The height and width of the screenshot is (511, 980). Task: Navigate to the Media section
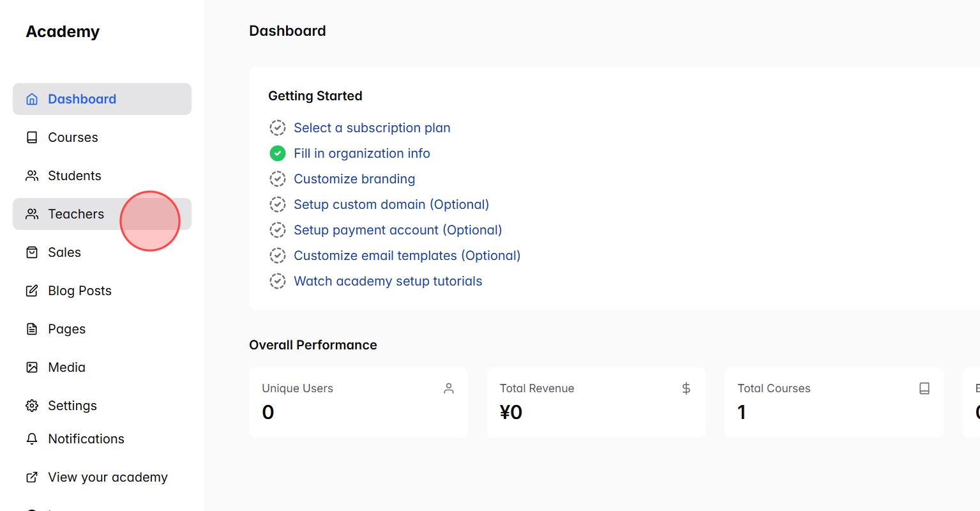tap(66, 367)
